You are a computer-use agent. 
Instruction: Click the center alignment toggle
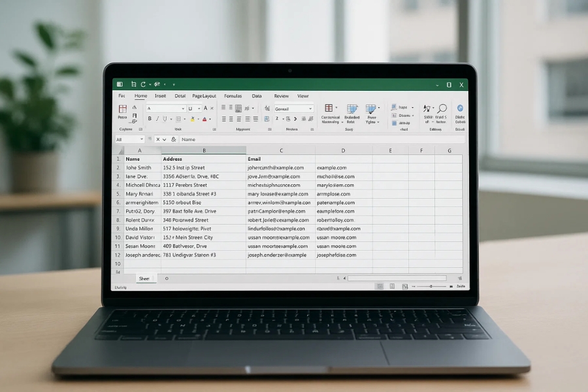coord(231,119)
